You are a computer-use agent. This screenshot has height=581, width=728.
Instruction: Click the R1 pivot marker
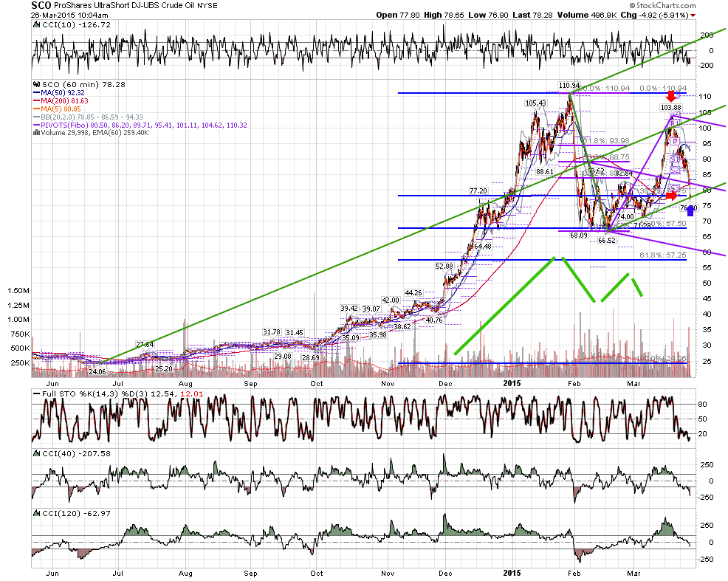[x=675, y=123]
